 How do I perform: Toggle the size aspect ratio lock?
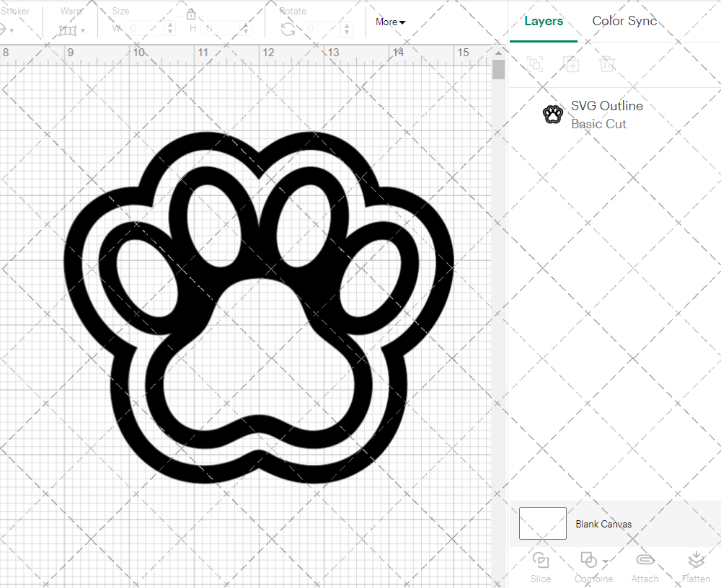click(x=191, y=14)
